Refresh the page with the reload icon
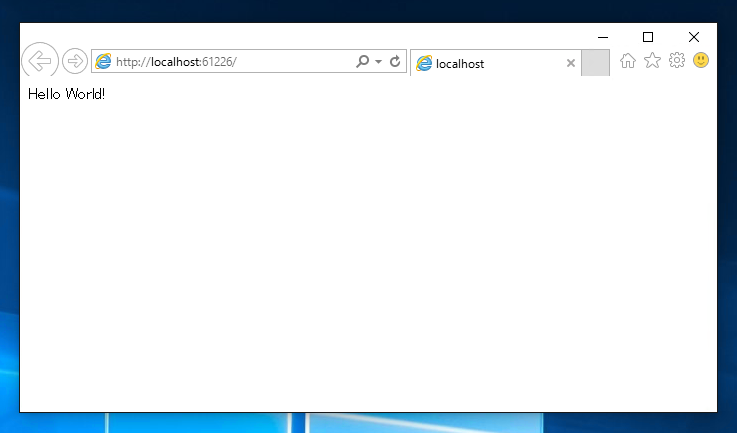The height and width of the screenshot is (433, 737). (395, 61)
